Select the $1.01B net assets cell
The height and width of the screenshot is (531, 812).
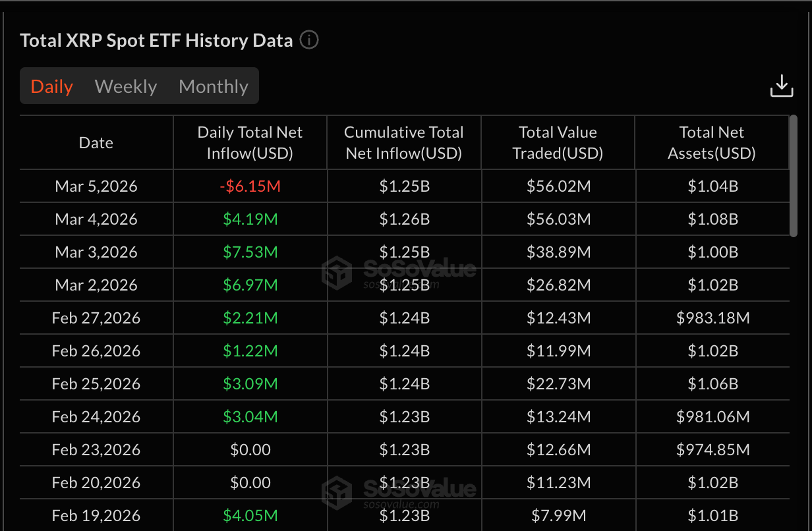[712, 515]
